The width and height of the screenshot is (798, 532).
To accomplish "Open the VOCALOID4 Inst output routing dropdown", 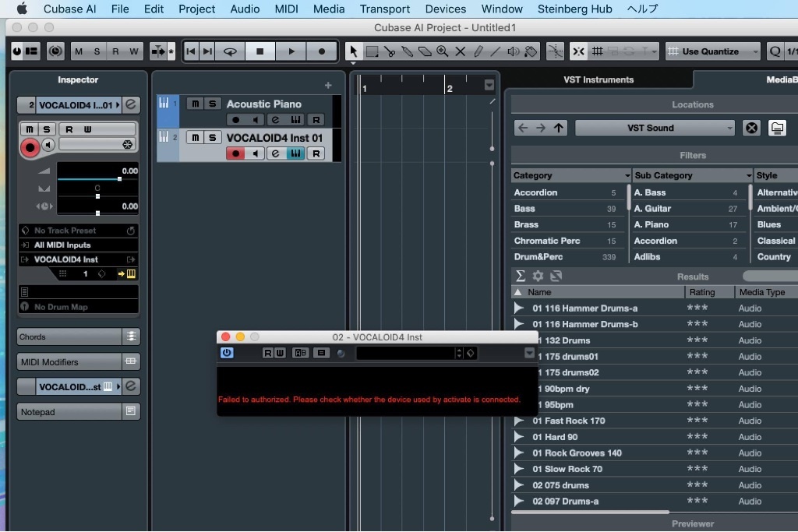I will click(79, 259).
